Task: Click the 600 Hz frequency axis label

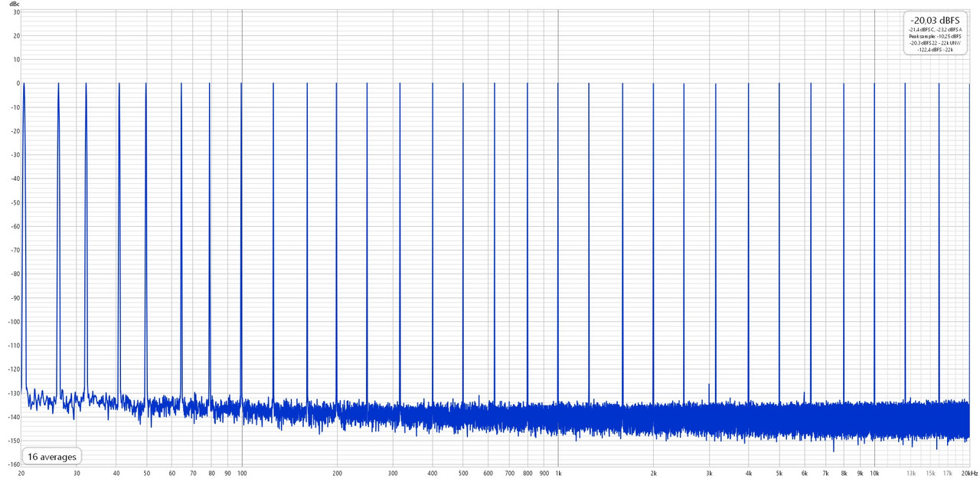Action: [x=488, y=474]
